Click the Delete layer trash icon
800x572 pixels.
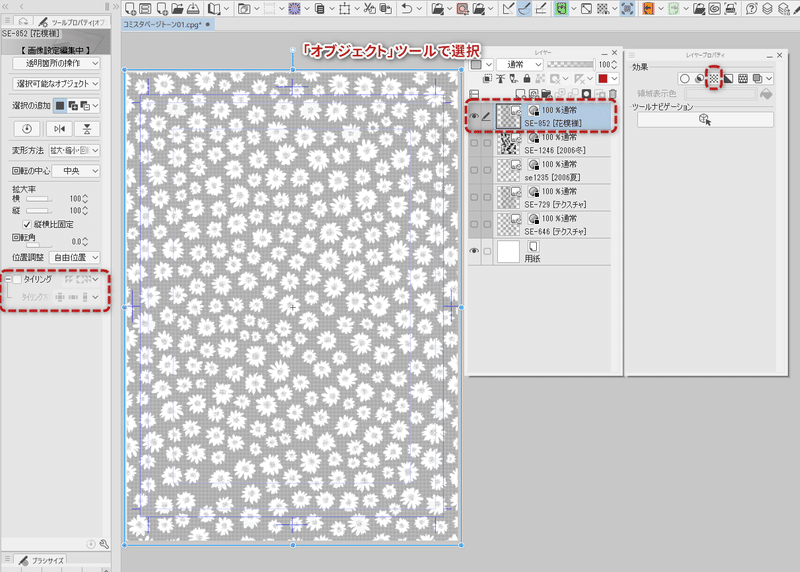coord(613,94)
